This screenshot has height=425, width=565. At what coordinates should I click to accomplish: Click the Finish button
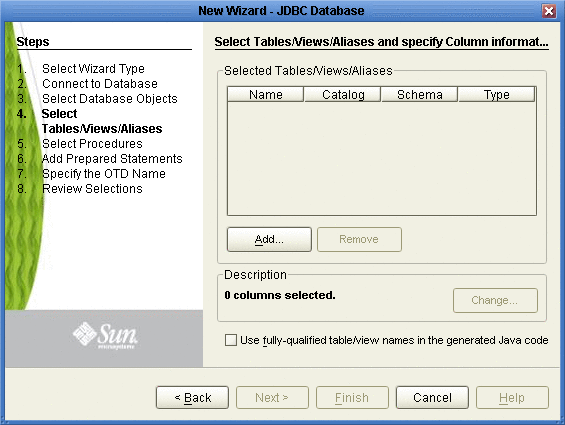(x=352, y=397)
